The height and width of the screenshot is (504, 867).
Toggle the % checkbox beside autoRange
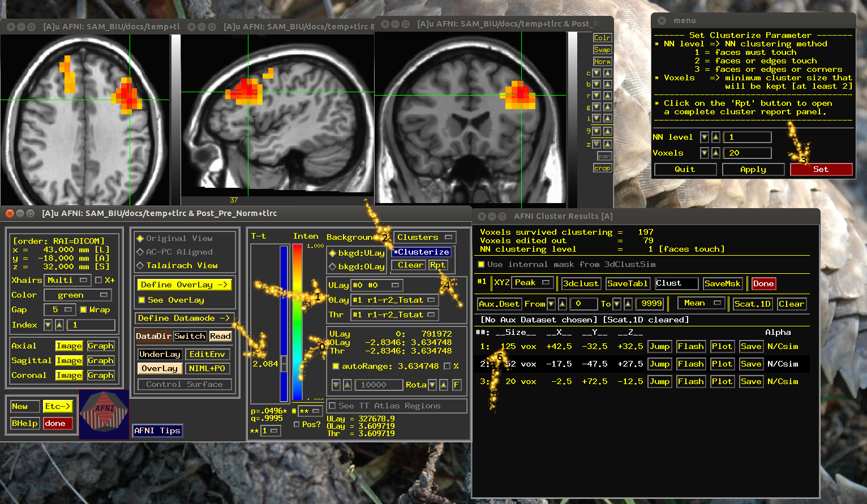(447, 366)
